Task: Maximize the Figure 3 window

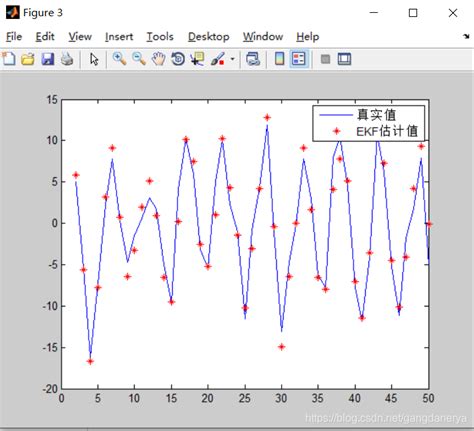Action: 413,13
